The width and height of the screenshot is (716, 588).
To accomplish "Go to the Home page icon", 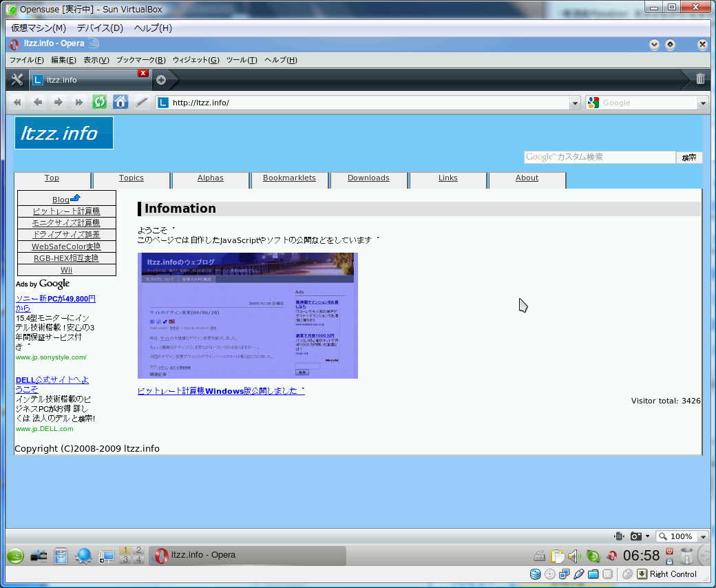I will [120, 102].
